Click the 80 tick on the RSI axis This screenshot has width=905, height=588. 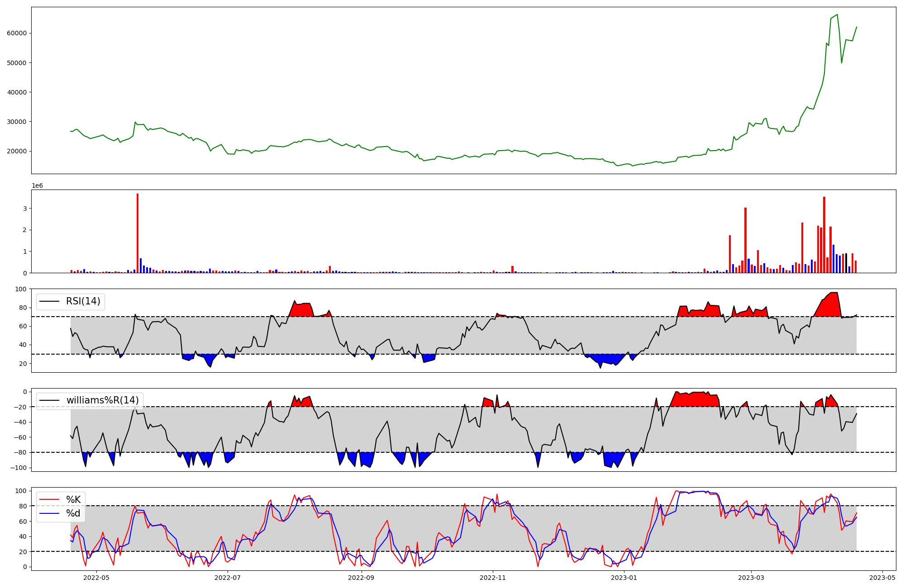[x=23, y=308]
